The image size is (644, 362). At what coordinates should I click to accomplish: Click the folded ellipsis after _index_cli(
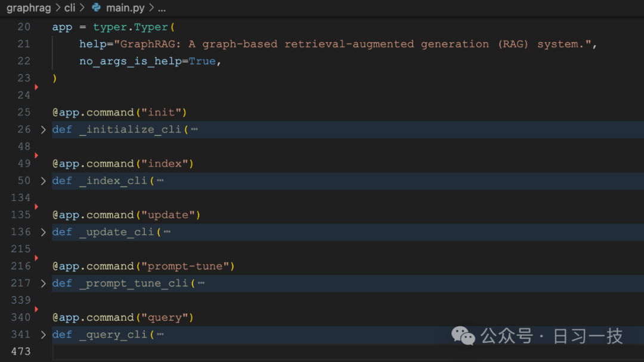(x=160, y=181)
